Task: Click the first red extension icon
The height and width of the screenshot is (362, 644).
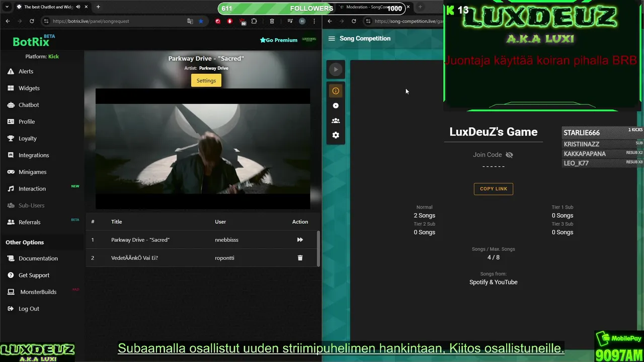Action: pyautogui.click(x=218, y=21)
